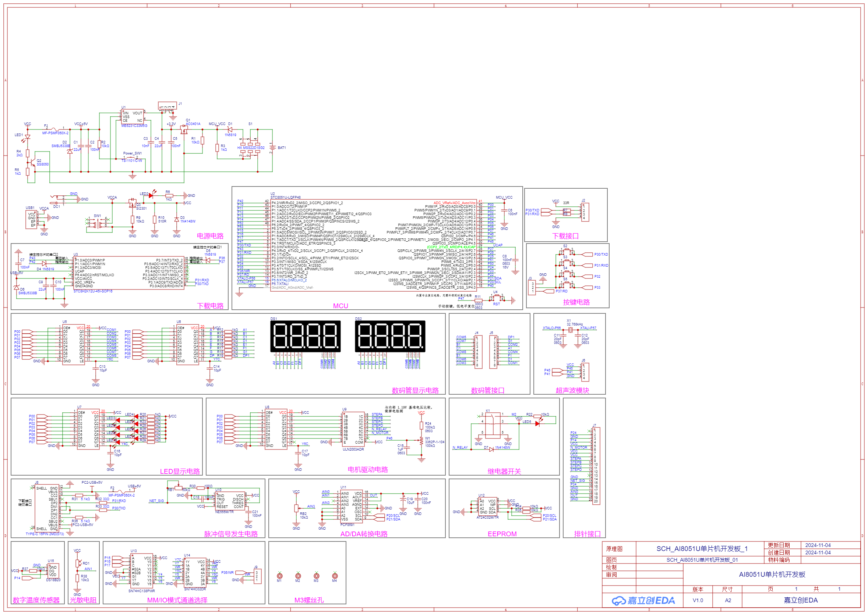Click the M3 screw hole symbol

tap(316, 576)
